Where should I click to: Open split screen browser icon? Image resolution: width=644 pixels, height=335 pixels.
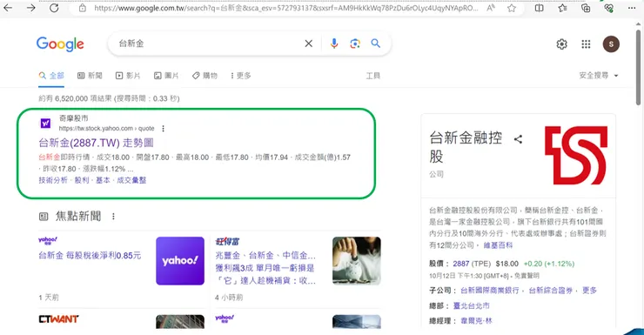click(540, 8)
